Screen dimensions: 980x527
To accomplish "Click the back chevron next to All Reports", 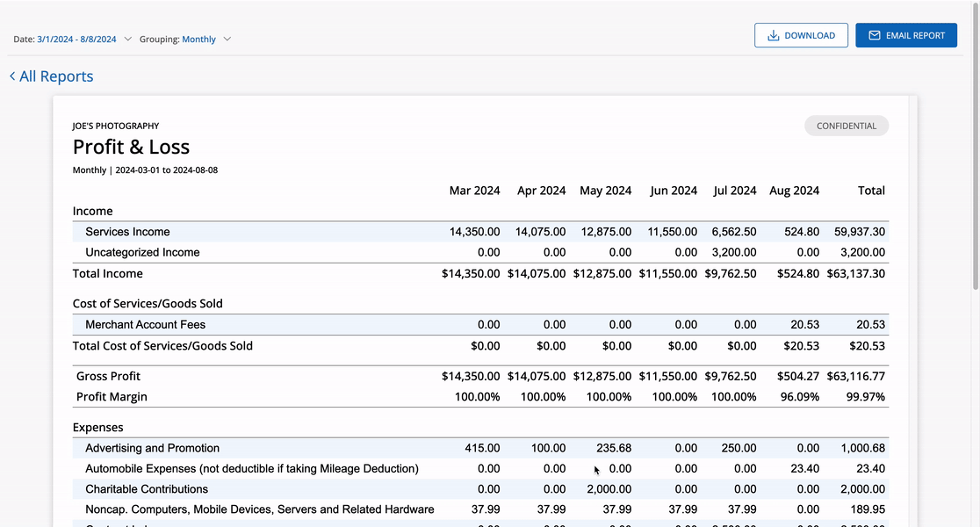I will tap(11, 76).
